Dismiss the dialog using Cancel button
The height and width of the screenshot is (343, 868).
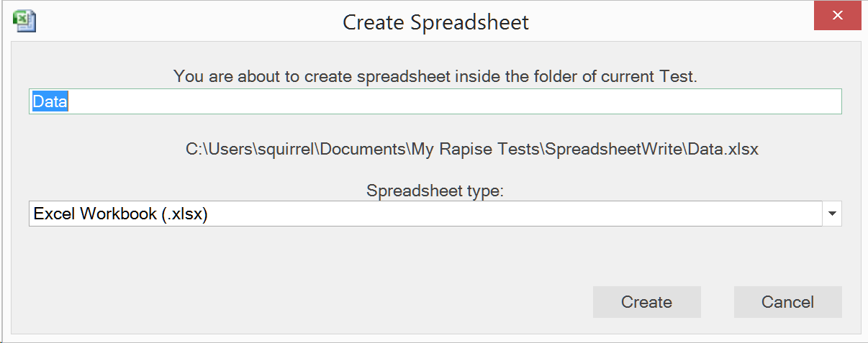click(787, 302)
